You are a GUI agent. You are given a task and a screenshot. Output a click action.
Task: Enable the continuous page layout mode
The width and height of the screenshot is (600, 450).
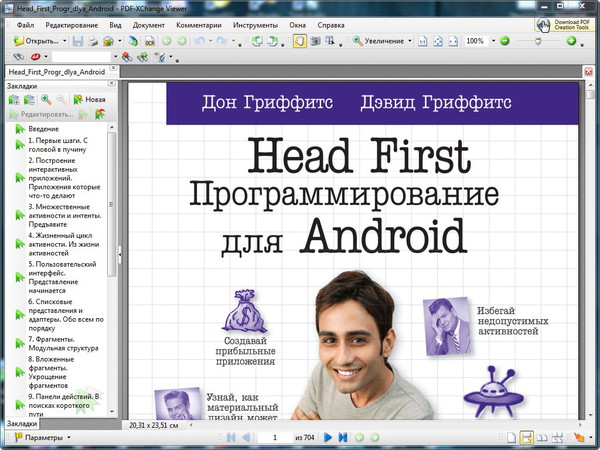click(x=525, y=438)
